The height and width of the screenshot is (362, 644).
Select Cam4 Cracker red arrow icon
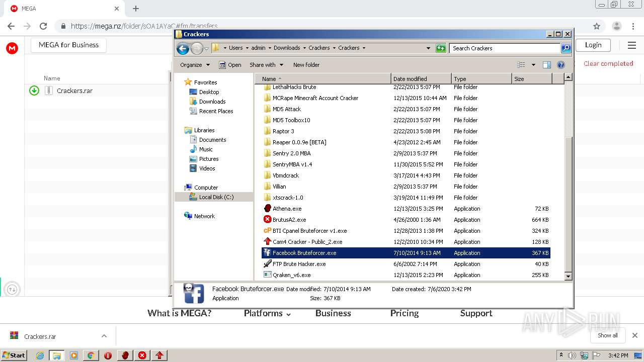[x=268, y=242]
